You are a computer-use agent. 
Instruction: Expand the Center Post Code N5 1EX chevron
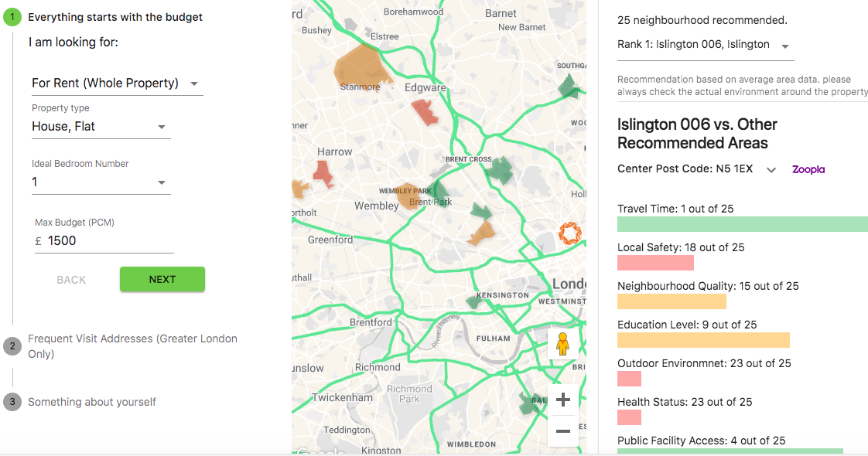tap(770, 168)
